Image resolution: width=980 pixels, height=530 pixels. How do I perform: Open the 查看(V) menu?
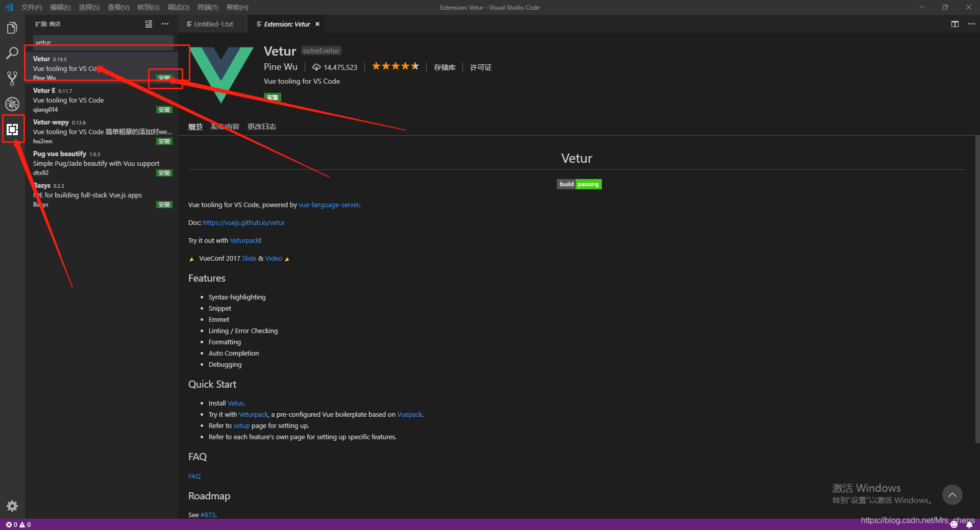[118, 7]
